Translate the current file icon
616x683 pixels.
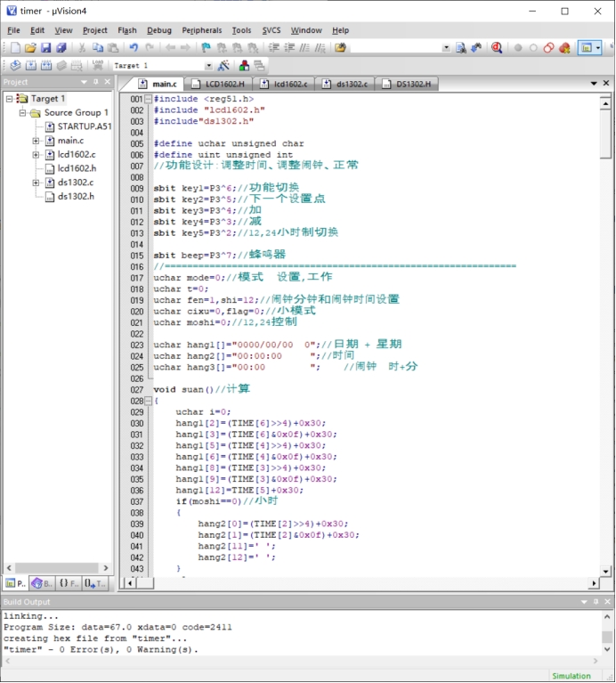click(x=15, y=66)
